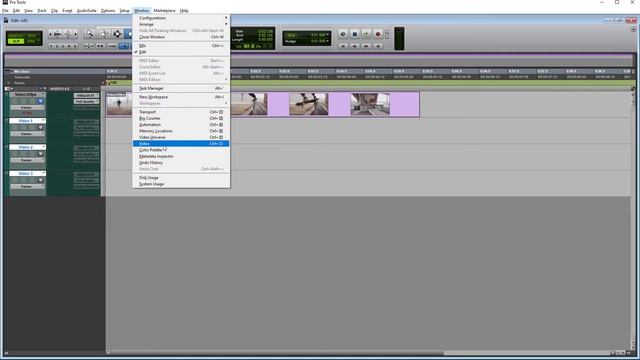Toggle Video online button on Video 2 track
The width and height of the screenshot is (640, 360).
[40, 154]
